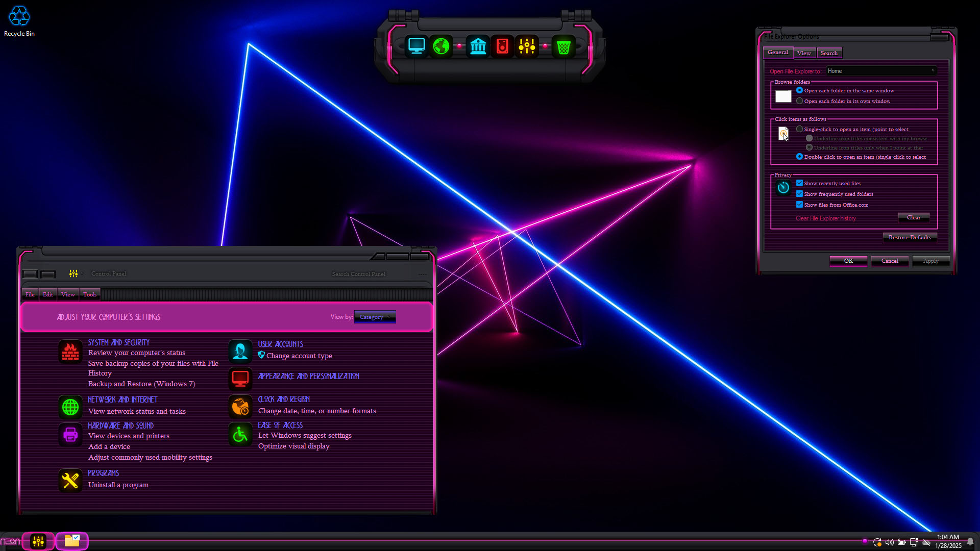Uncheck Show recently used files
The image size is (980, 551).
click(x=800, y=183)
